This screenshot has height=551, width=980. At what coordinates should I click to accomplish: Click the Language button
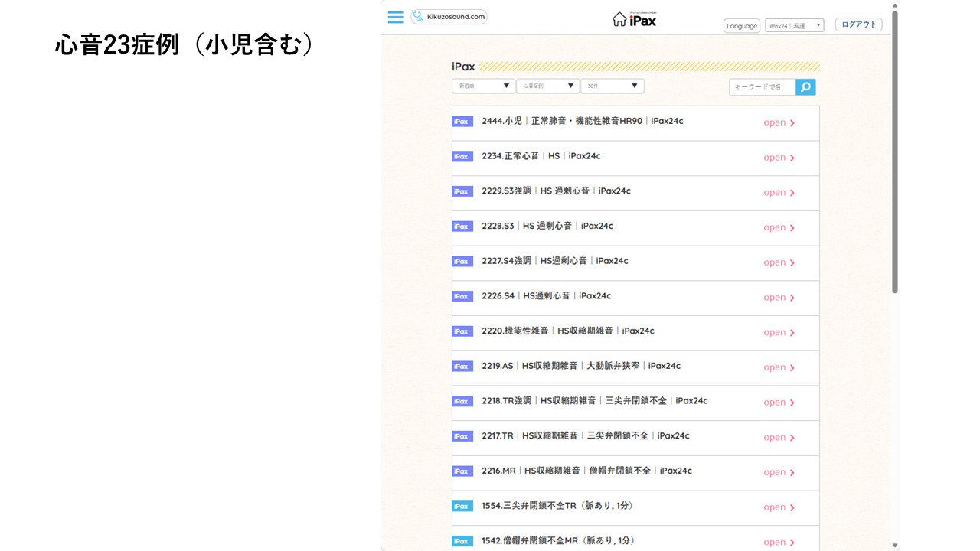click(x=741, y=26)
